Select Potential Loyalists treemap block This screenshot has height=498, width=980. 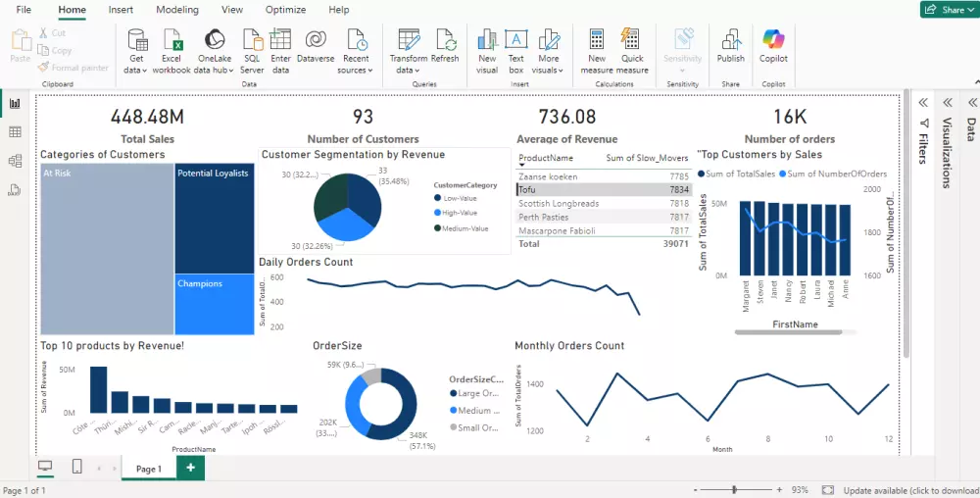click(x=215, y=219)
